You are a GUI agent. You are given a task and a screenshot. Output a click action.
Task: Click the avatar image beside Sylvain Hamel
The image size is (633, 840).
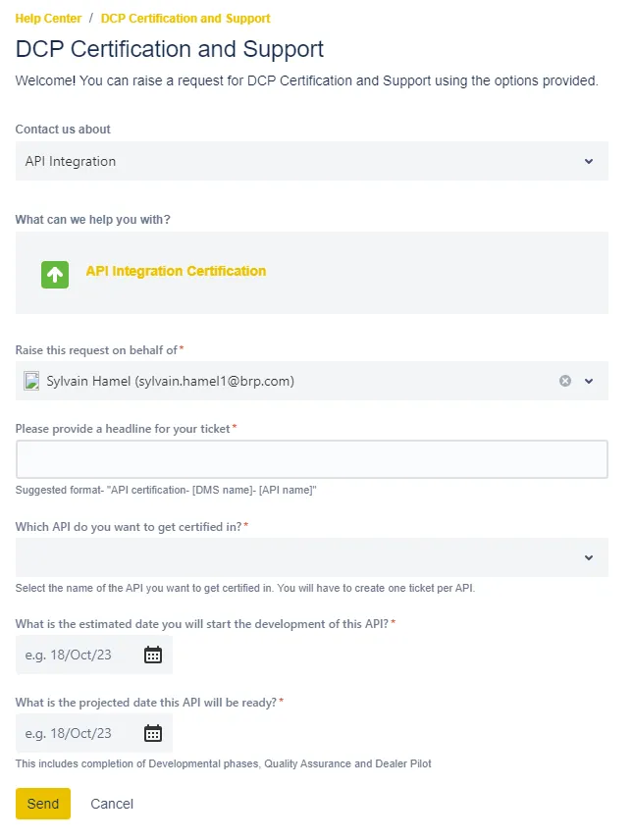pyautogui.click(x=31, y=381)
